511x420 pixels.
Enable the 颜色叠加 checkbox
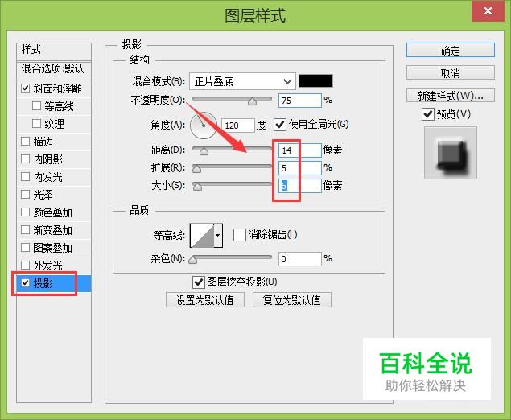click(26, 212)
